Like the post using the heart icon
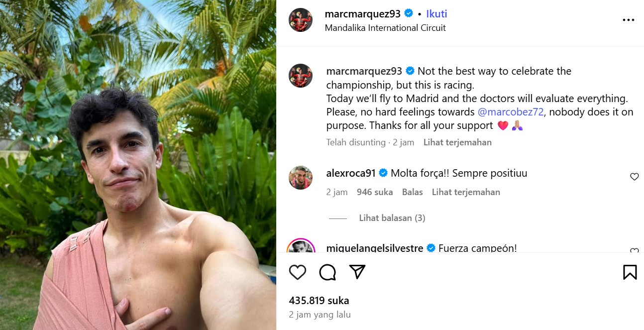The height and width of the screenshot is (330, 644). 297,272
